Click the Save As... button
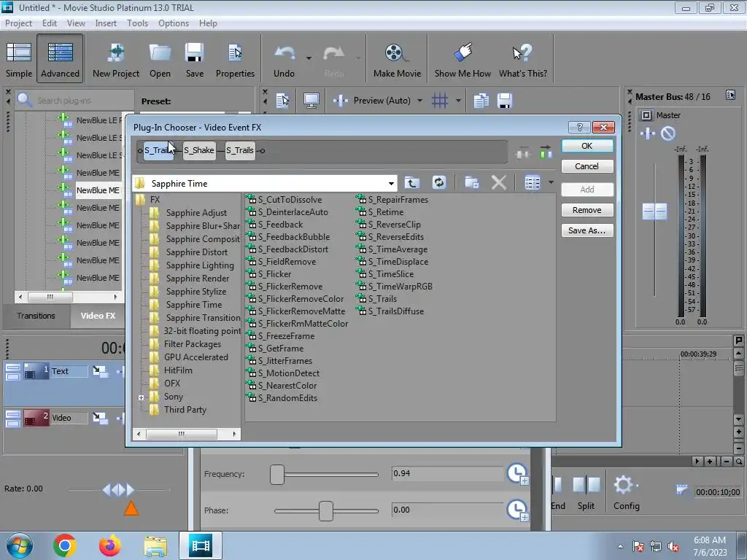Image resolution: width=747 pixels, height=560 pixels. (x=587, y=230)
